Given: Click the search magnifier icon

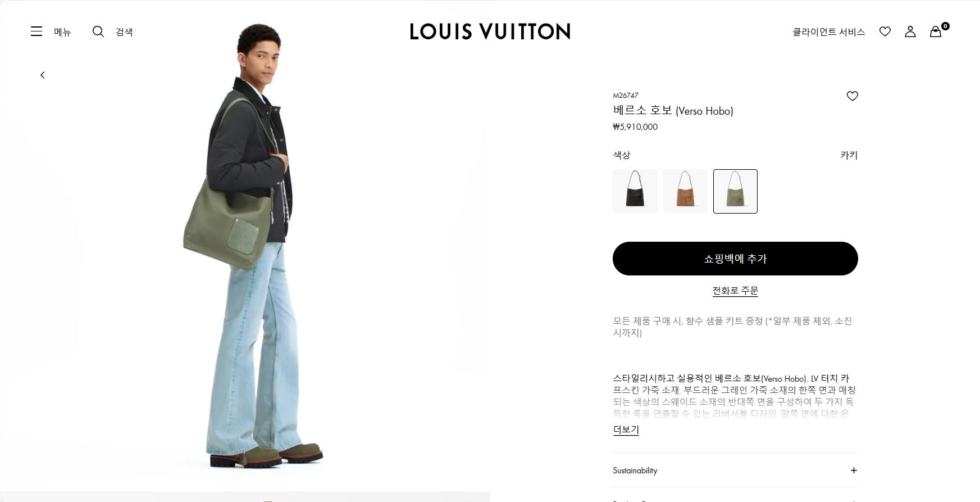Looking at the screenshot, I should [x=98, y=31].
